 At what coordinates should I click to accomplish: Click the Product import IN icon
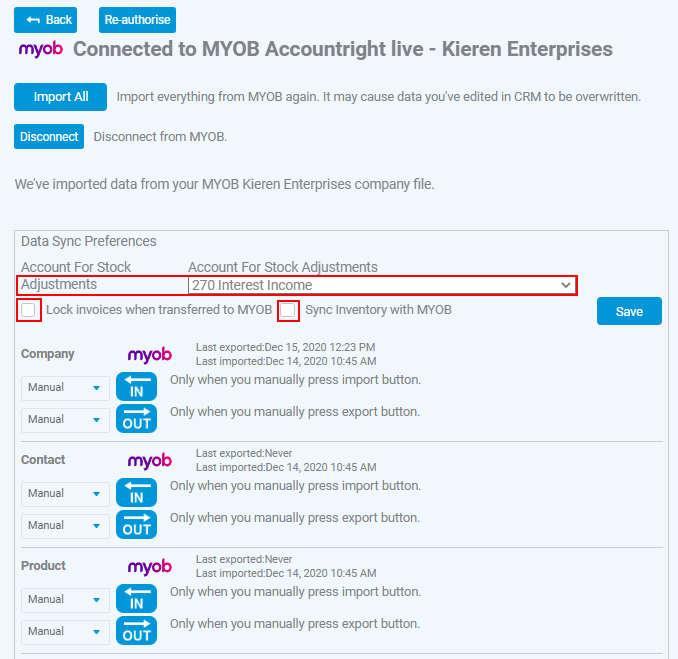click(136, 598)
